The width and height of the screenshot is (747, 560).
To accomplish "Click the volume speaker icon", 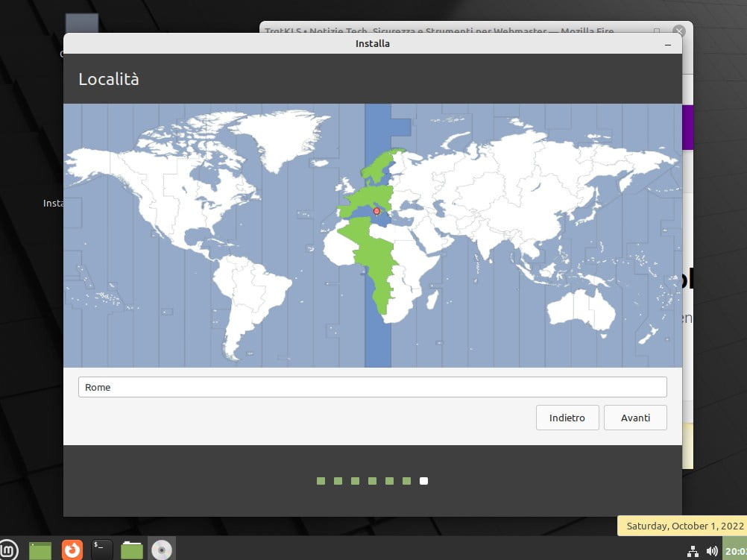I will tap(712, 551).
